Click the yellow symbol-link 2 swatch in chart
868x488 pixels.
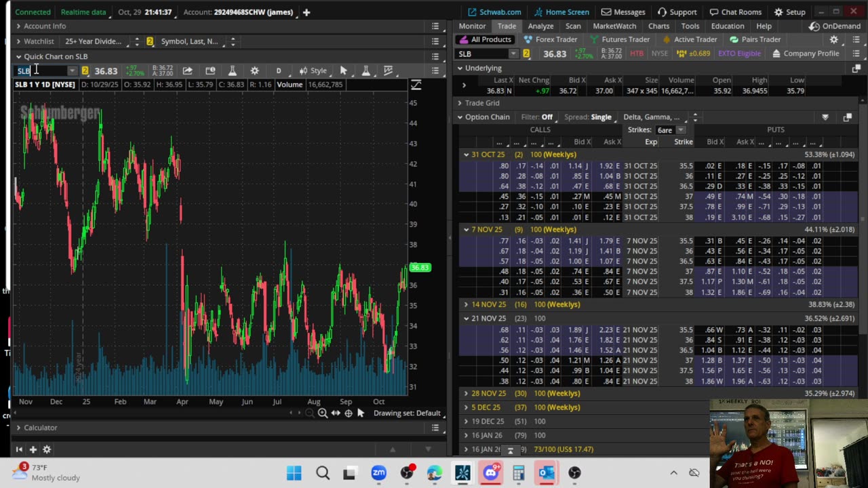85,70
